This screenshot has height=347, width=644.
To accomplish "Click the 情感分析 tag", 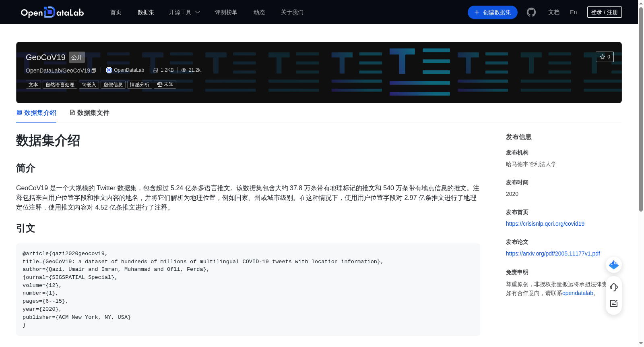I will coord(140,85).
